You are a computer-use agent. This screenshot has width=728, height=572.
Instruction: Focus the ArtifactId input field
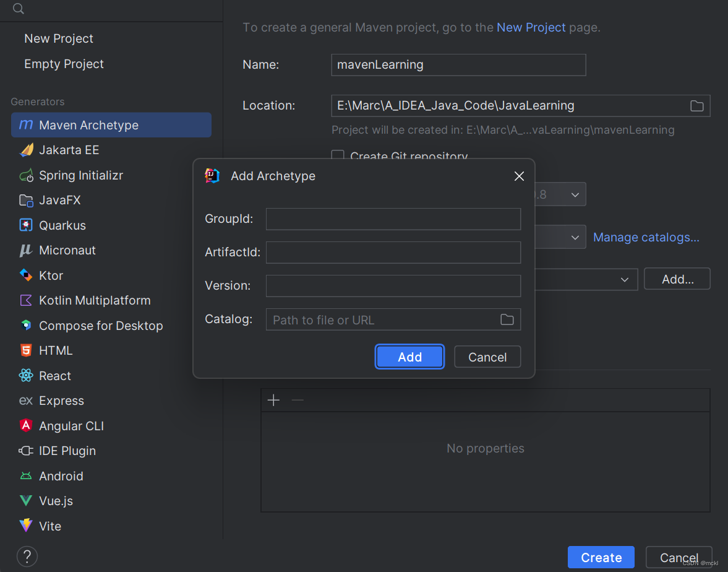(393, 253)
